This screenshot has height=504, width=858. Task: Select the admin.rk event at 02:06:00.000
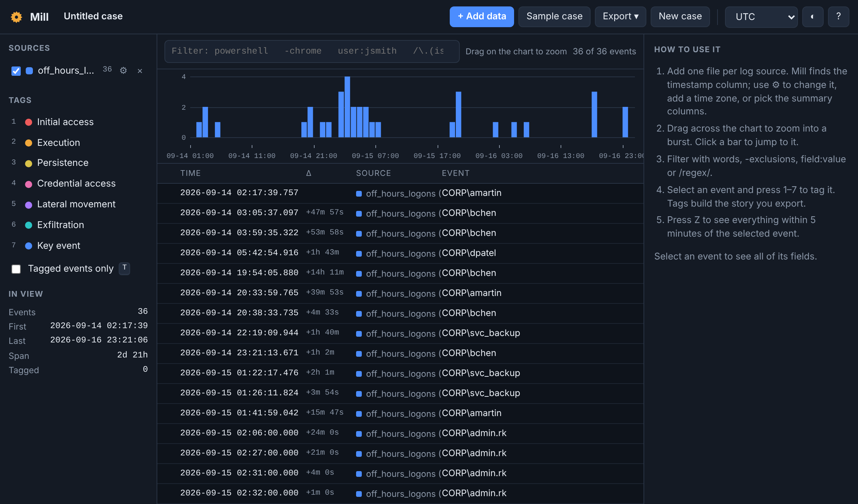[x=400, y=434]
